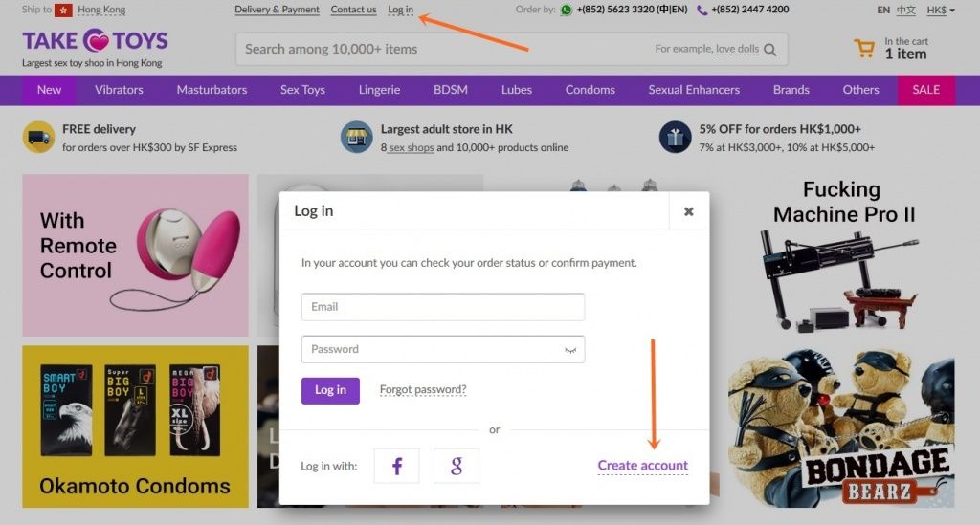Click the love dolls example link
Image resolution: width=980 pixels, height=525 pixels.
pyautogui.click(x=738, y=49)
